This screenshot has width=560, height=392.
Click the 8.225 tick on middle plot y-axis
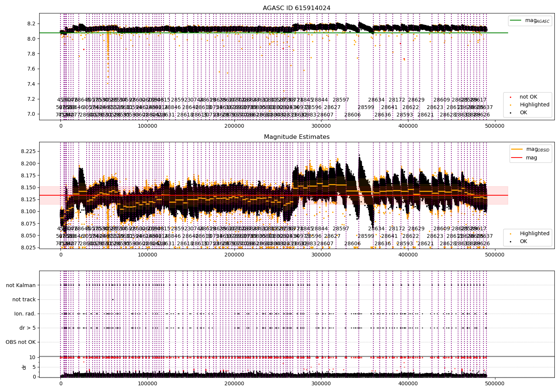[28, 152]
